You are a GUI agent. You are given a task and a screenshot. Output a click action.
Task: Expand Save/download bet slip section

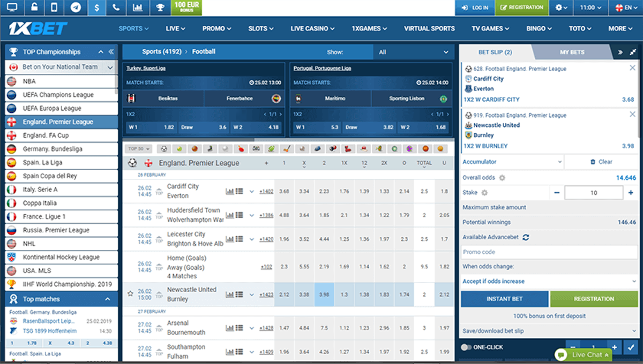(549, 331)
